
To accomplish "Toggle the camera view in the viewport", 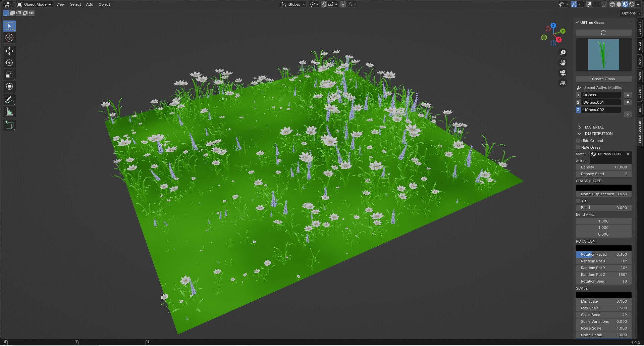I will tap(563, 73).
